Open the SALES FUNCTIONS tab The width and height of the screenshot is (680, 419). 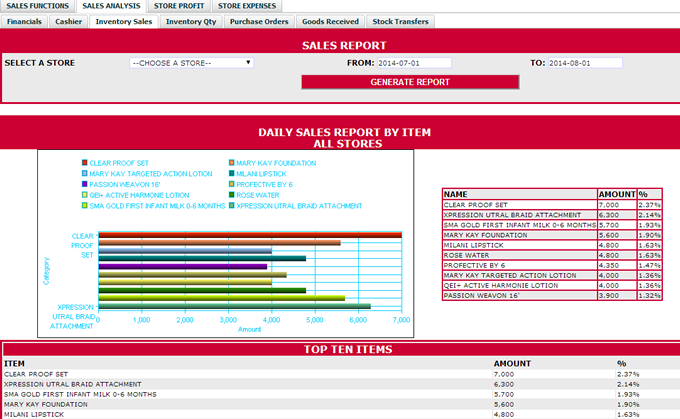click(37, 6)
